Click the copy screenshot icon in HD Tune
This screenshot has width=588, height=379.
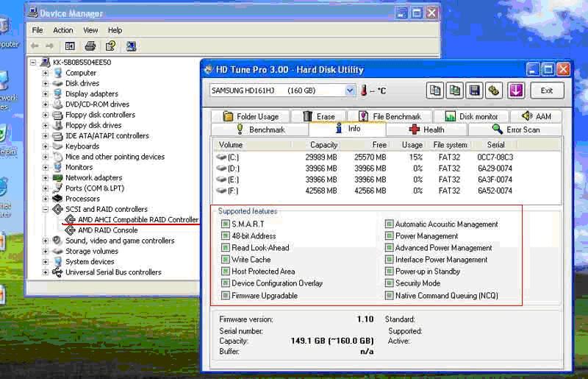point(455,91)
